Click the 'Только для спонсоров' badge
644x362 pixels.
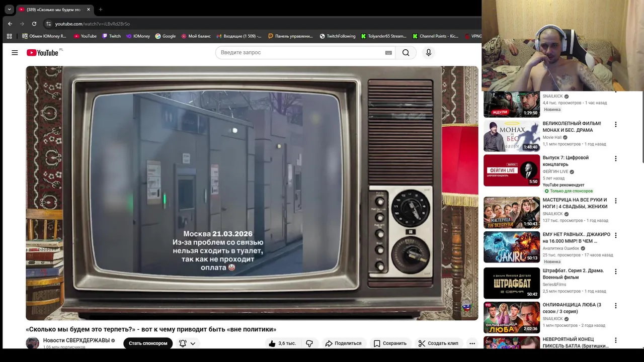click(569, 191)
